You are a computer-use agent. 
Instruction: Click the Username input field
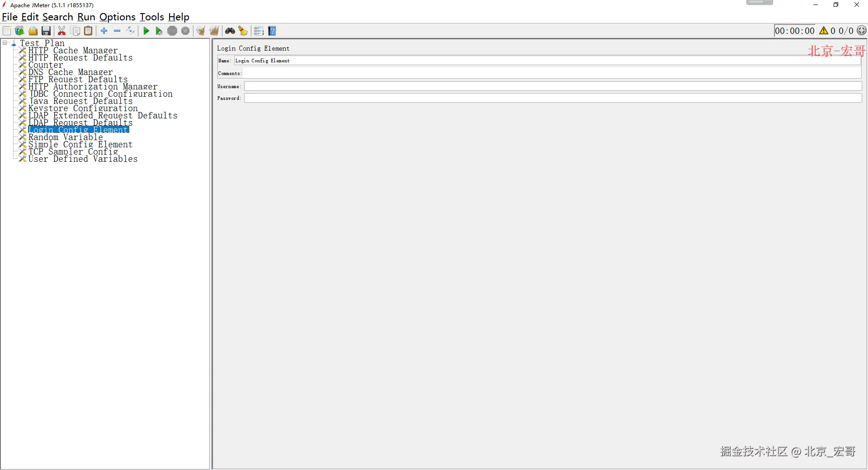click(553, 86)
